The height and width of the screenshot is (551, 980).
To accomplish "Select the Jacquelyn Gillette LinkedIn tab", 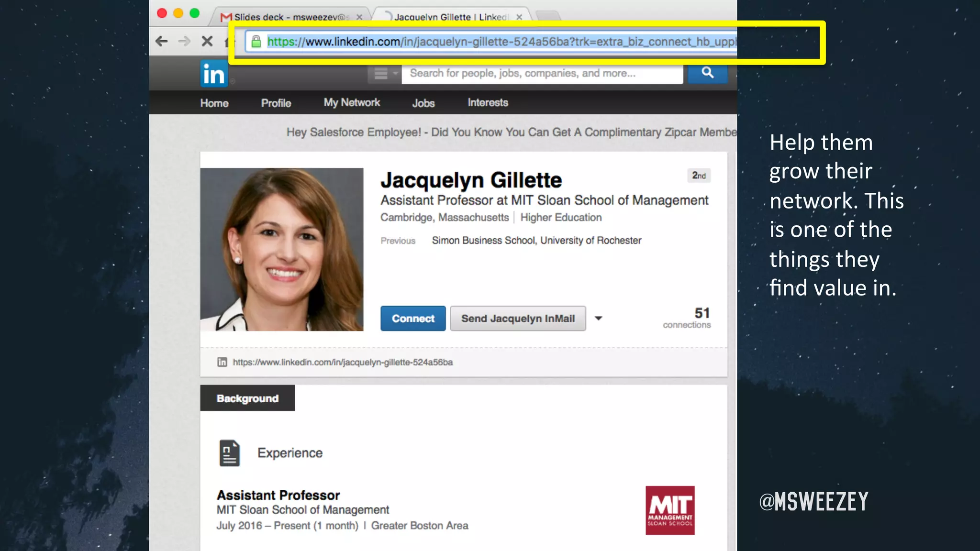I will click(x=451, y=17).
